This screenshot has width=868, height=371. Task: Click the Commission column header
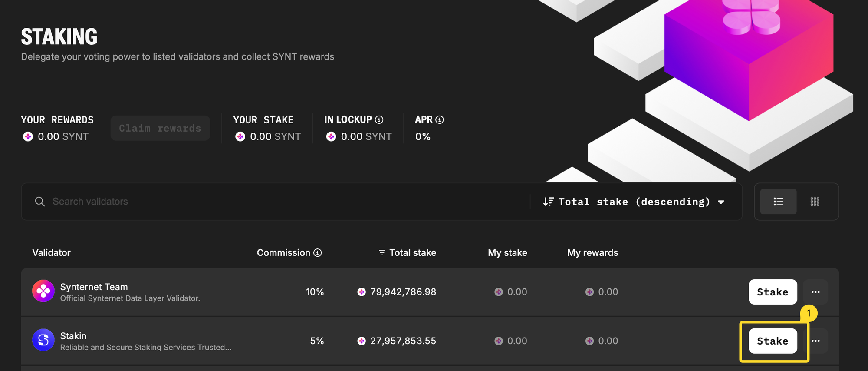point(283,253)
